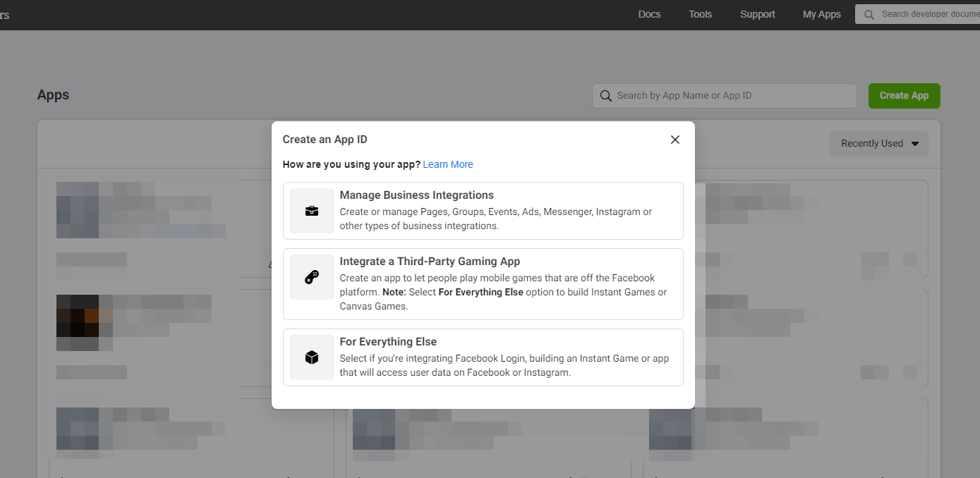980x478 pixels.
Task: Click the green Create App button
Action: pyautogui.click(x=905, y=96)
